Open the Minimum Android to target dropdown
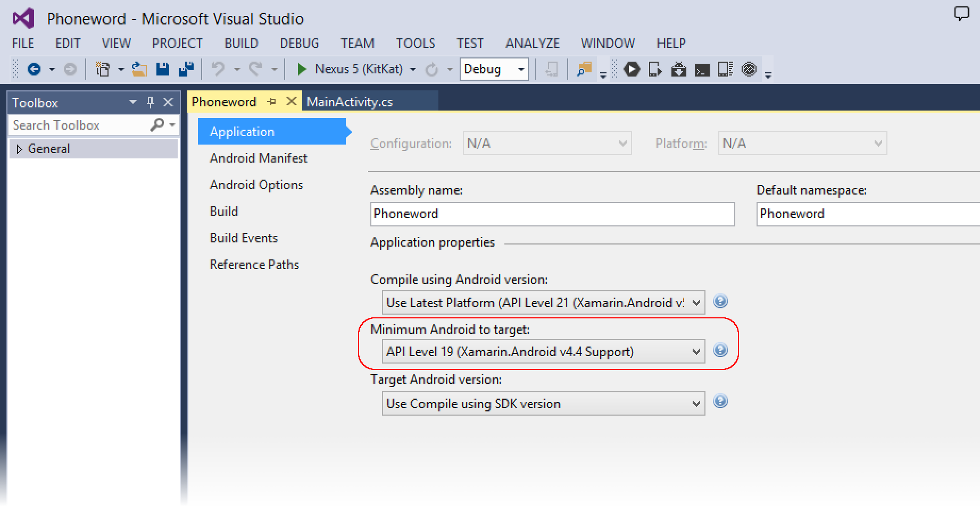 tap(543, 352)
